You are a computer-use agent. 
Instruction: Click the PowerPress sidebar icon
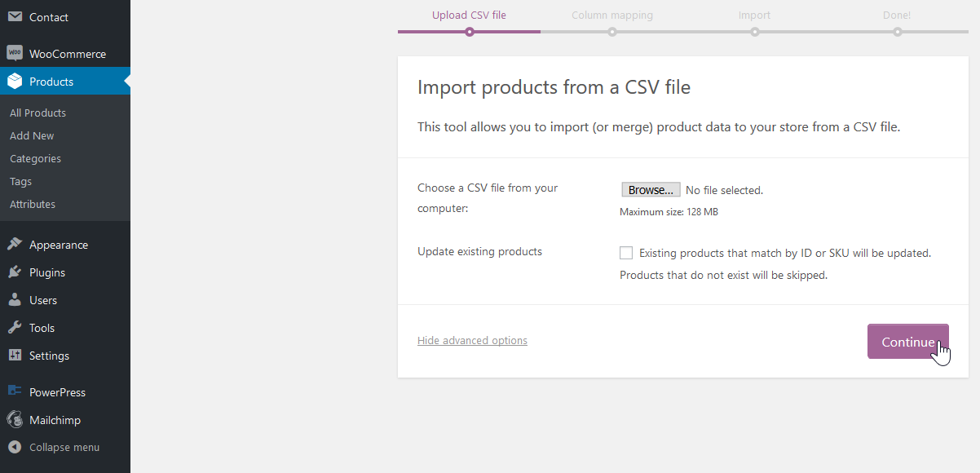tap(15, 392)
